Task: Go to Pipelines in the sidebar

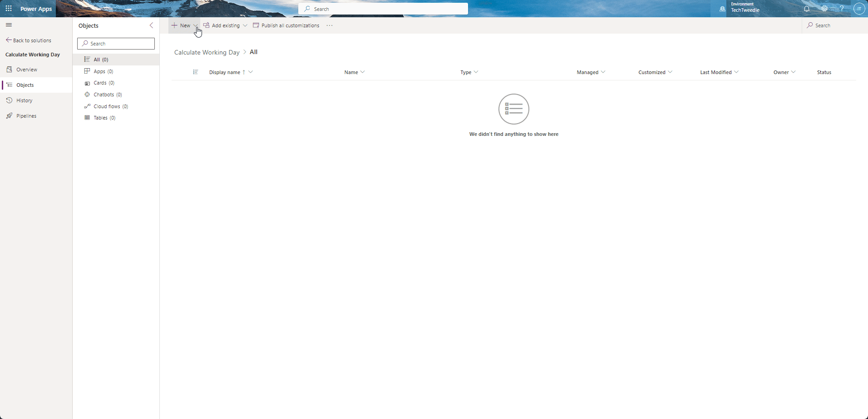Action: 26,116
